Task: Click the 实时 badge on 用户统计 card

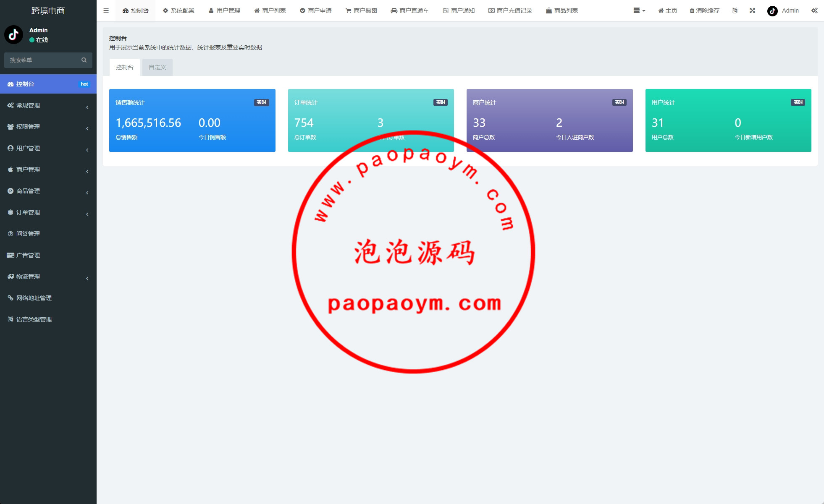Action: click(798, 102)
